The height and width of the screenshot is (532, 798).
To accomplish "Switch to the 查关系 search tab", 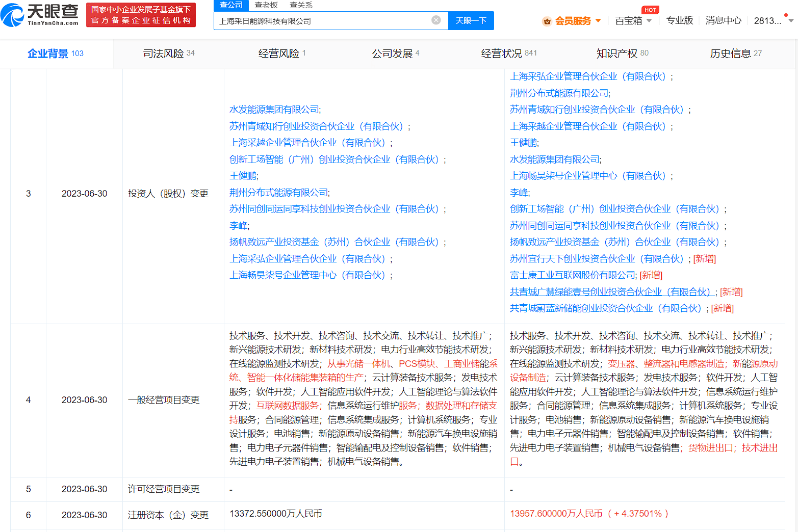I will point(301,5).
